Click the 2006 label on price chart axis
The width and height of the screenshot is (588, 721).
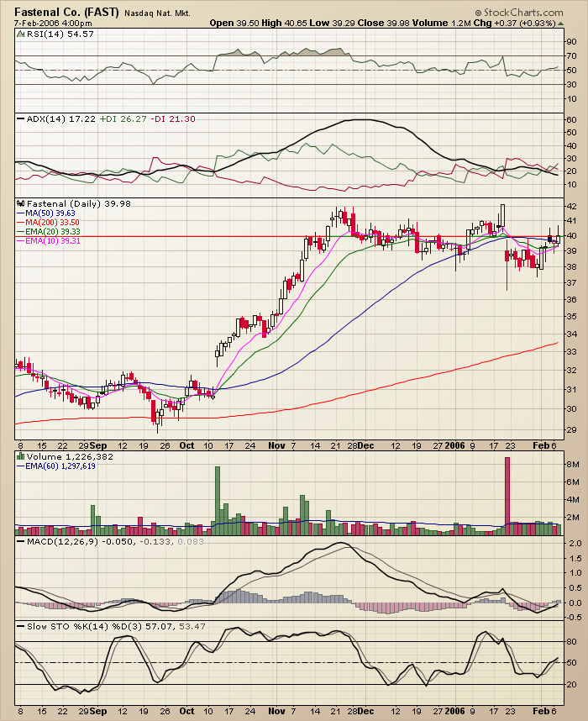pyautogui.click(x=454, y=445)
